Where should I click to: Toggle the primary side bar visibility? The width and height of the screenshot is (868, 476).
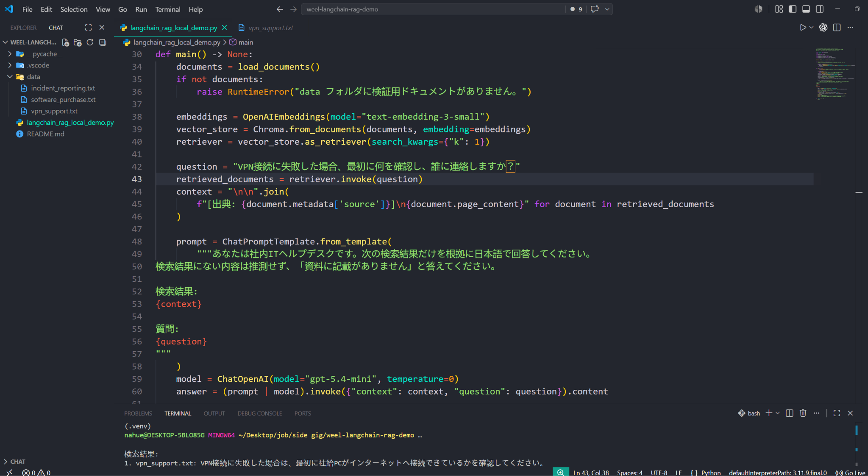tap(793, 9)
